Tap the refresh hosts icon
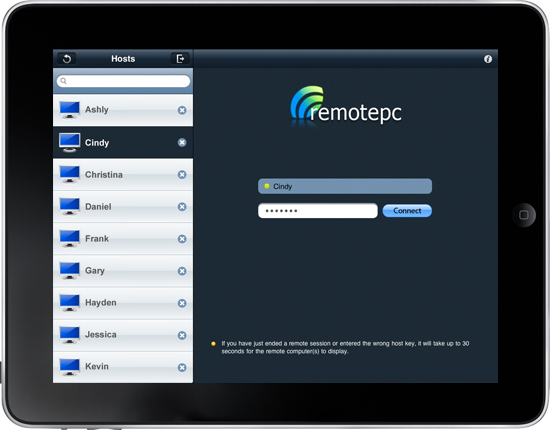Image resolution: width=550 pixels, height=430 pixels. [x=67, y=59]
